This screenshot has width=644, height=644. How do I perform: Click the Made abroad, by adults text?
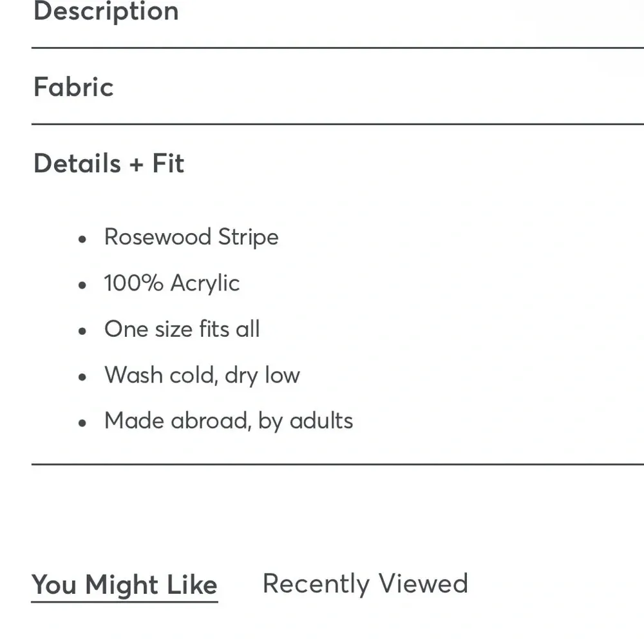[229, 421]
